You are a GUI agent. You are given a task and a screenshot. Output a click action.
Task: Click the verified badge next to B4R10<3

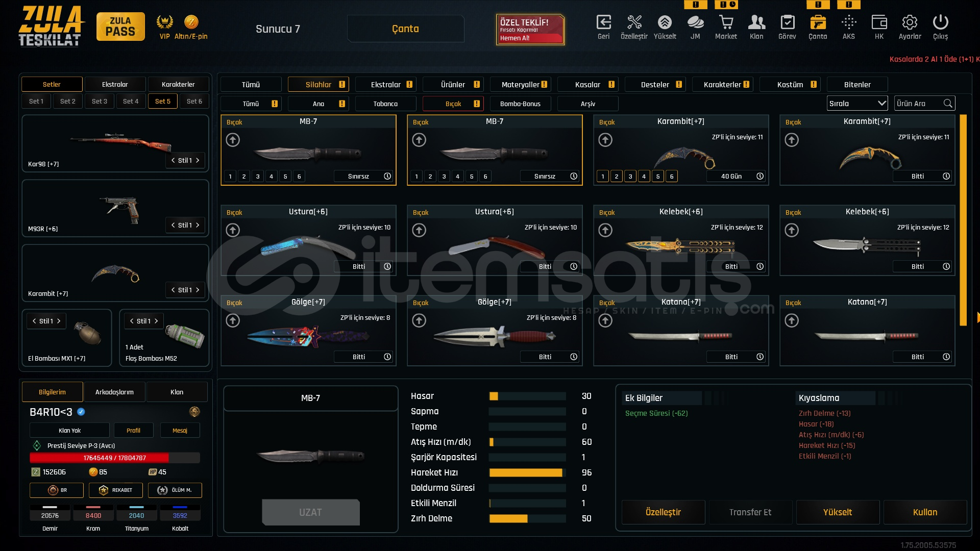81,412
